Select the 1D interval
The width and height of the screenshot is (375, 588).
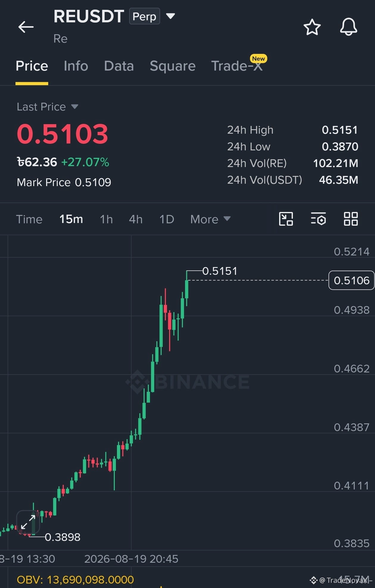(167, 219)
